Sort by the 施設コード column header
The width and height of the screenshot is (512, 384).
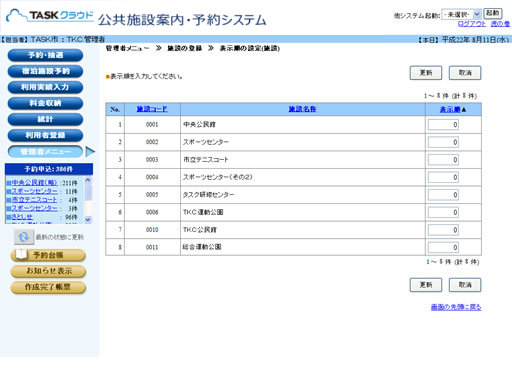(x=152, y=109)
